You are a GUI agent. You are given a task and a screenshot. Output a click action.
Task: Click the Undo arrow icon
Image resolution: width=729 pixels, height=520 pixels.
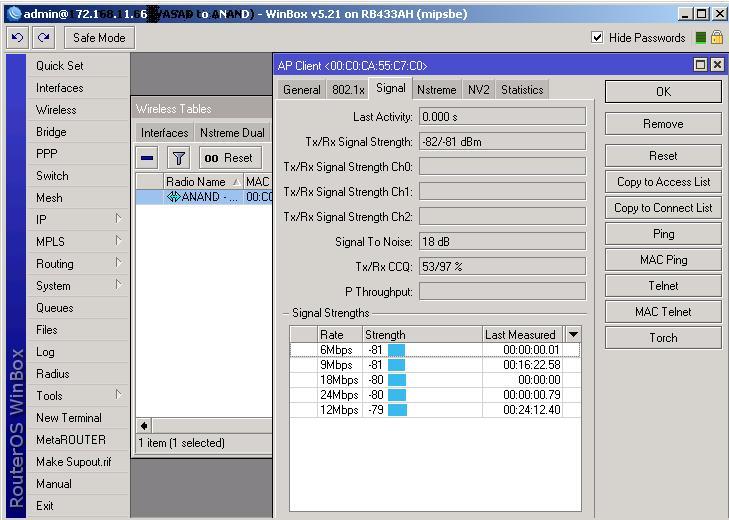coord(18,37)
